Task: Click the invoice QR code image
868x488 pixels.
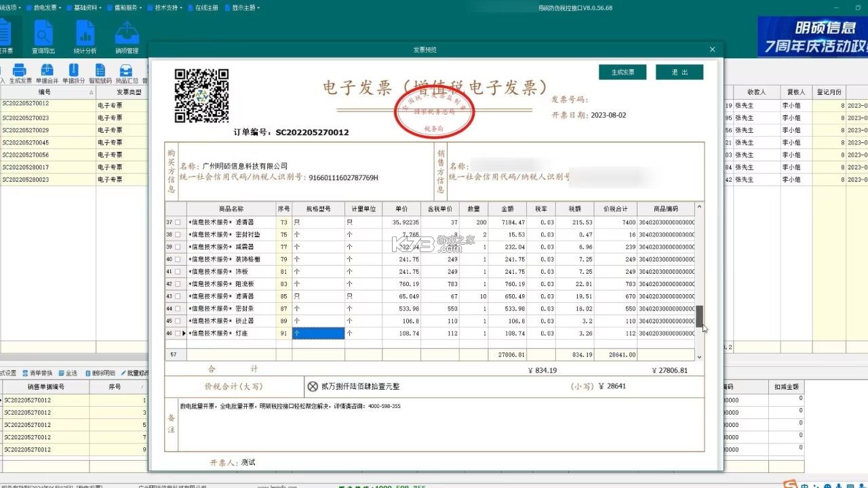Action: [x=201, y=96]
